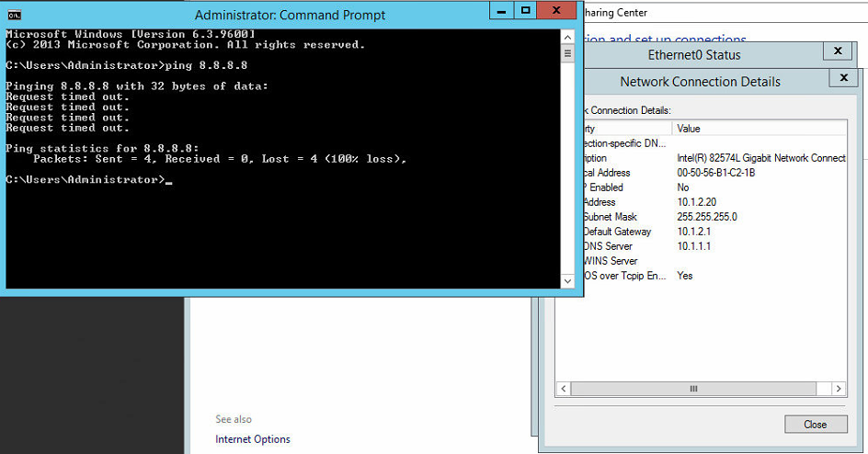Select the physical address 00-50-56-B1-C2-1B row
868x454 pixels.
pos(708,173)
